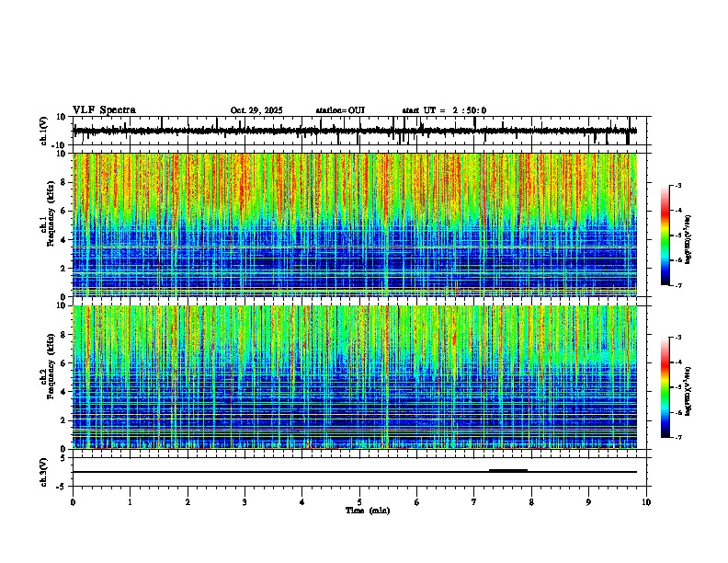728x563 pixels.
Task: Click the "Time (min)" axis title
Action: pos(368,511)
